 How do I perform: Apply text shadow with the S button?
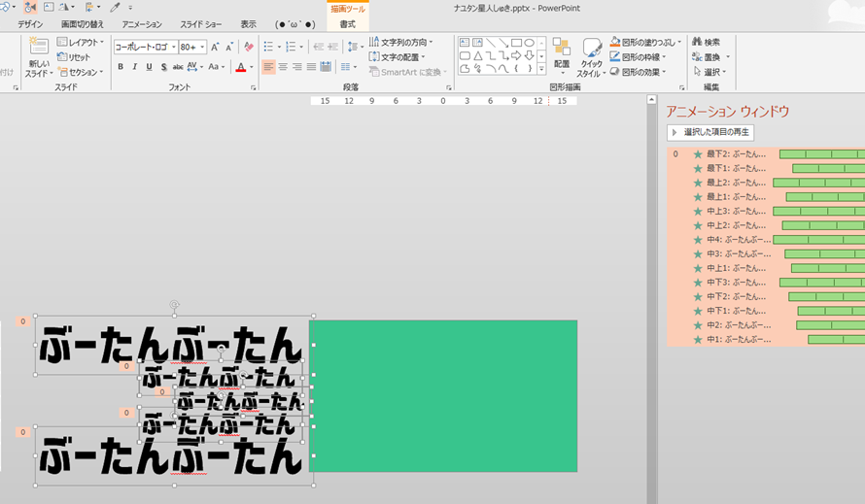click(163, 67)
